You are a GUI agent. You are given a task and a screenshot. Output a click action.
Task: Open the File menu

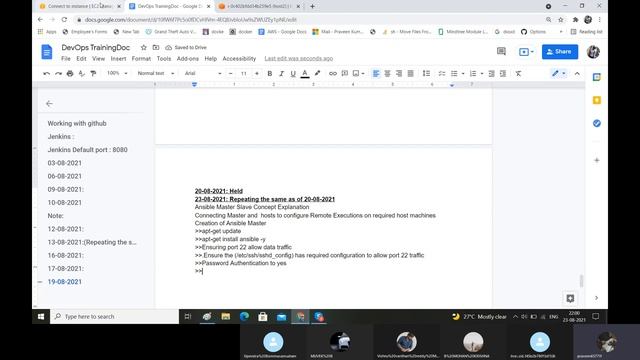66,59
